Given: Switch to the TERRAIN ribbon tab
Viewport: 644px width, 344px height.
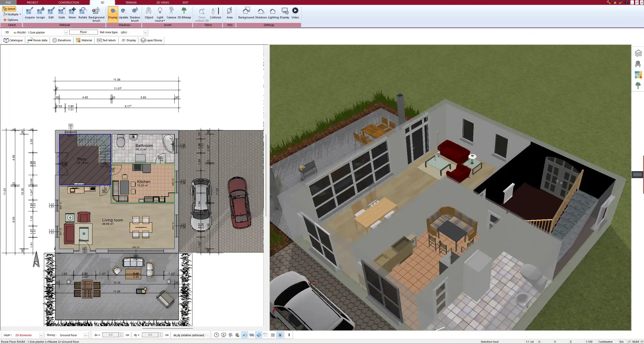Looking at the screenshot, I should (x=131, y=2).
